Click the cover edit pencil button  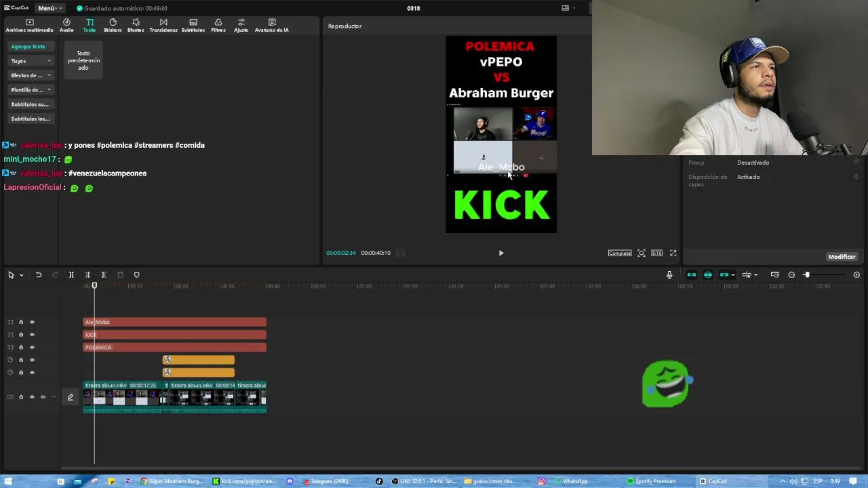tap(70, 397)
